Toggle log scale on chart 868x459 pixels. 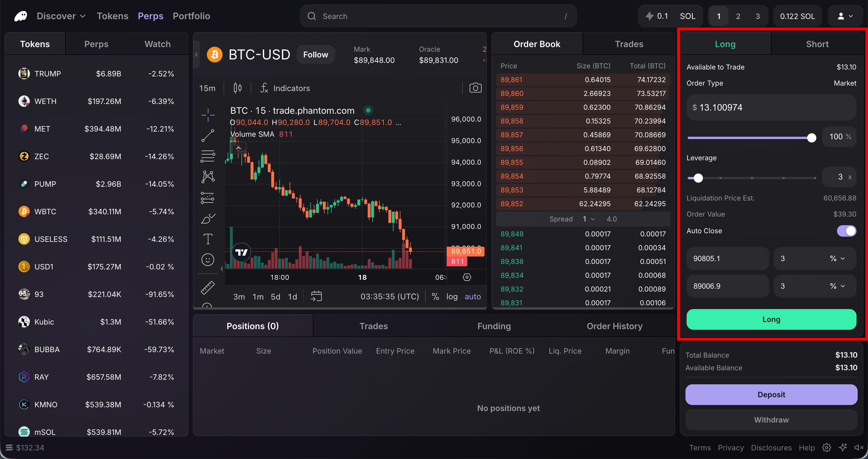point(452,296)
